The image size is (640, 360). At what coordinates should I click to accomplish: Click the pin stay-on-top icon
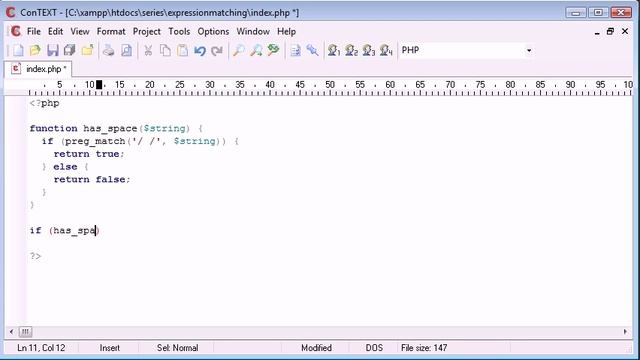pos(312,50)
